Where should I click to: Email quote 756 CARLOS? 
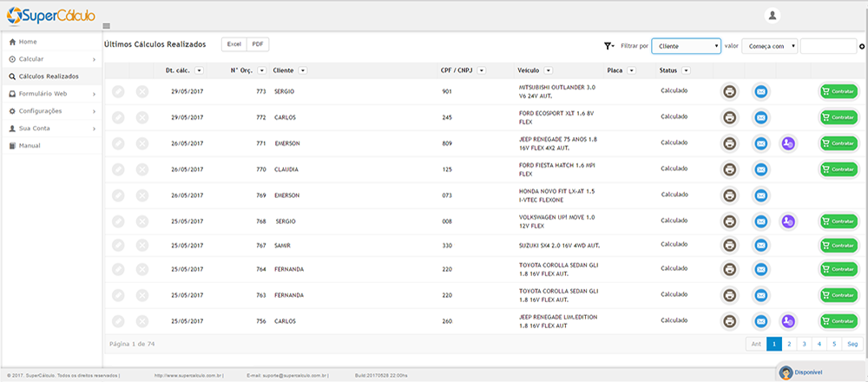[760, 321]
